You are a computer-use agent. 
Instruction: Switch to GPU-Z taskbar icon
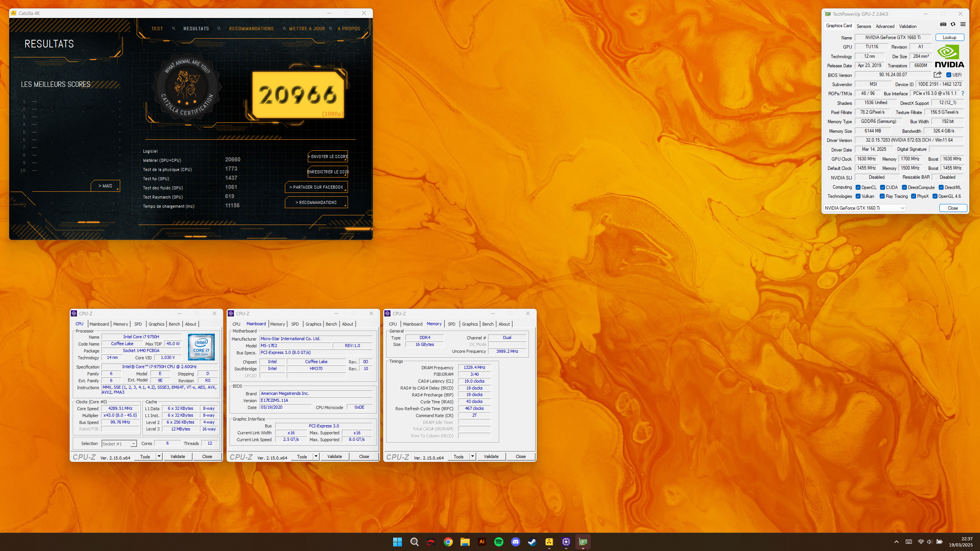coord(583,542)
